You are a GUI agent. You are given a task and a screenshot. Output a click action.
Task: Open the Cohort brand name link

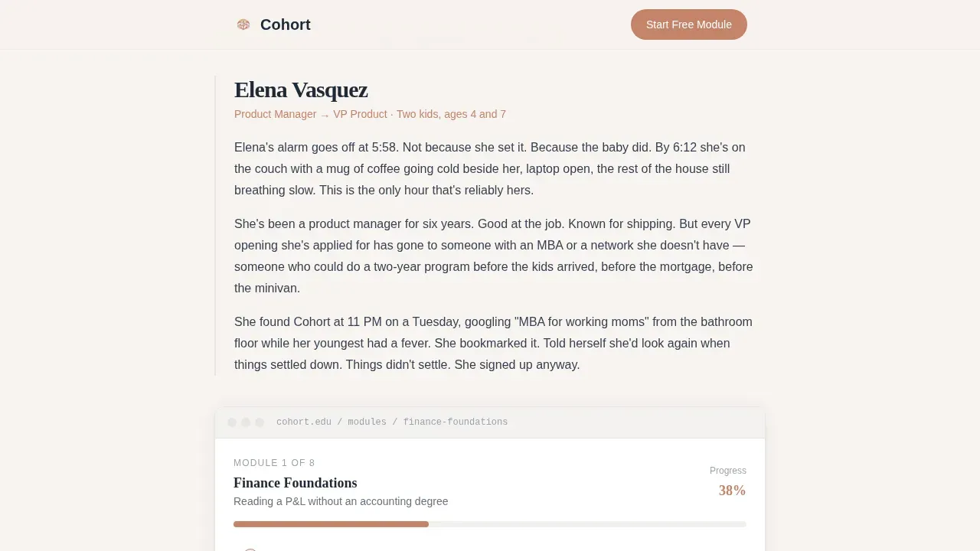click(285, 24)
